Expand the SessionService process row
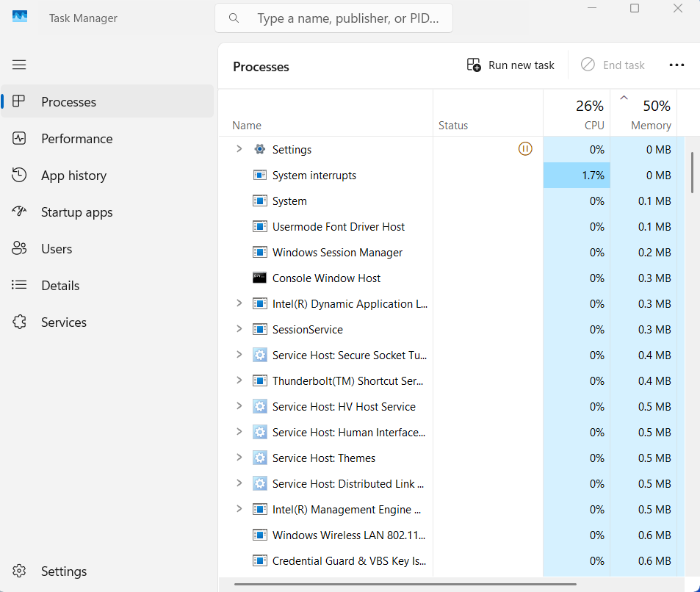The image size is (700, 592). [x=239, y=329]
